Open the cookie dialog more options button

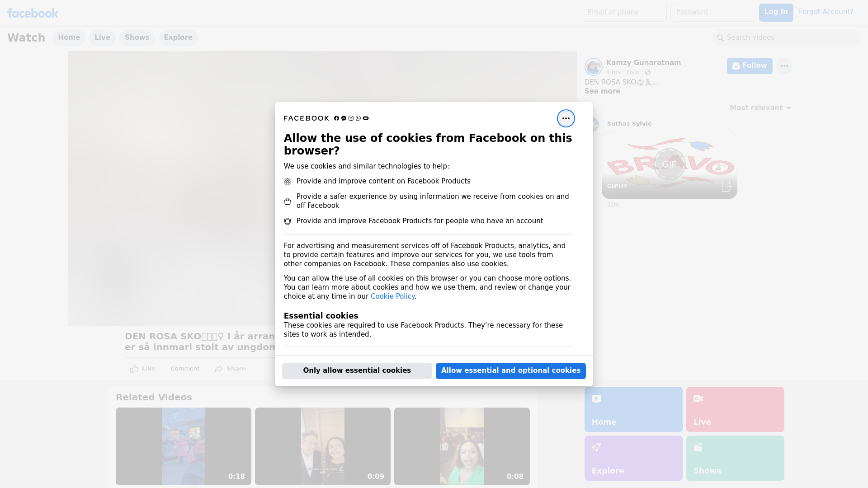[x=566, y=118]
